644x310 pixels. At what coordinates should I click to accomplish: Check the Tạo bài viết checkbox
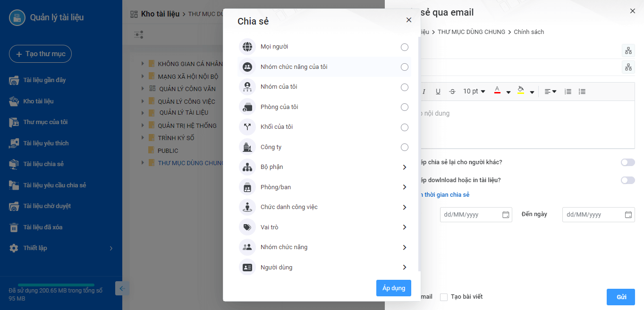click(x=443, y=297)
